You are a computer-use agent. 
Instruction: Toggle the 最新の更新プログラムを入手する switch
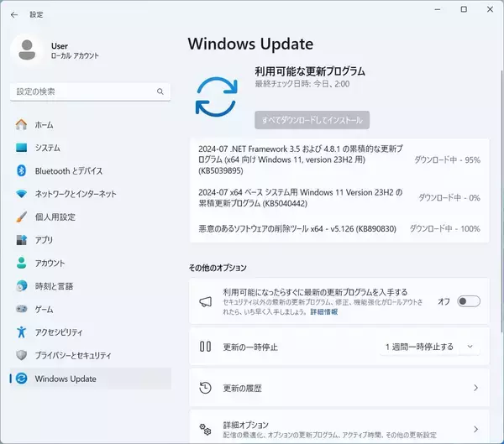[x=469, y=301]
